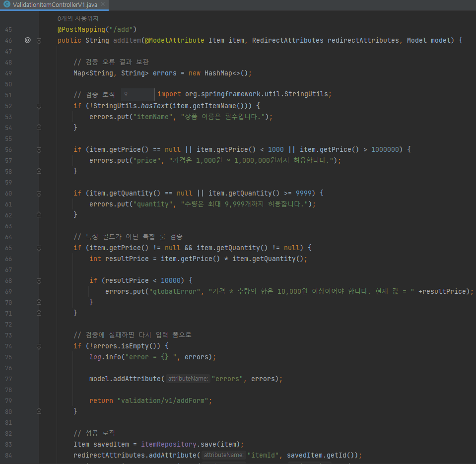Click the log.info call on line 75
The image size is (476, 464).
click(105, 357)
